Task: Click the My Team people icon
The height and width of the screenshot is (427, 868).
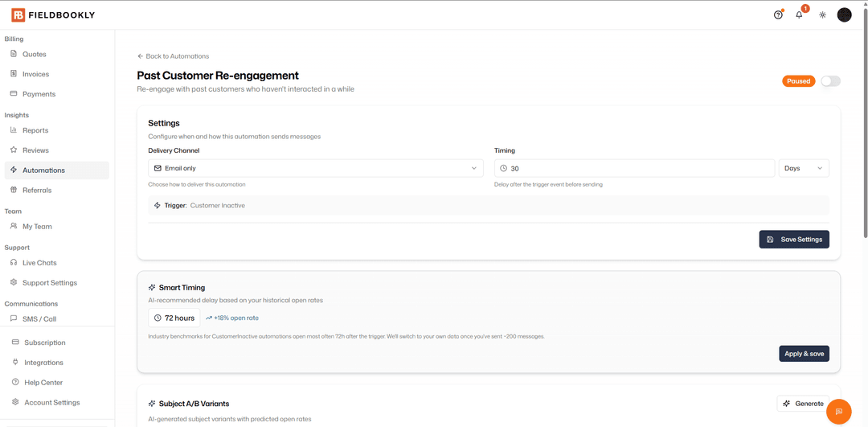Action: pyautogui.click(x=14, y=226)
